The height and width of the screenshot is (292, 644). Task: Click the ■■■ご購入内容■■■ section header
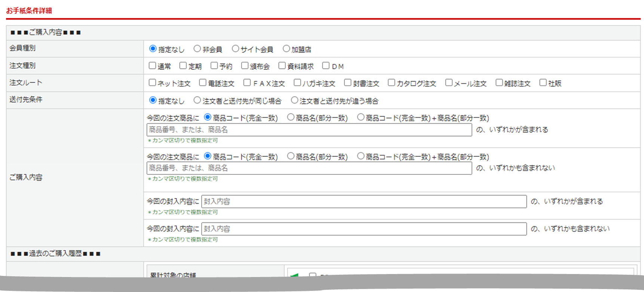click(46, 33)
